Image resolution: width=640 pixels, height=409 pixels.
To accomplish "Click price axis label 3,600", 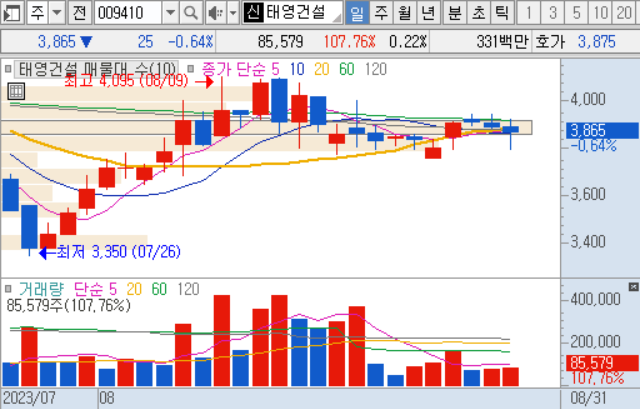I will pyautogui.click(x=588, y=194).
